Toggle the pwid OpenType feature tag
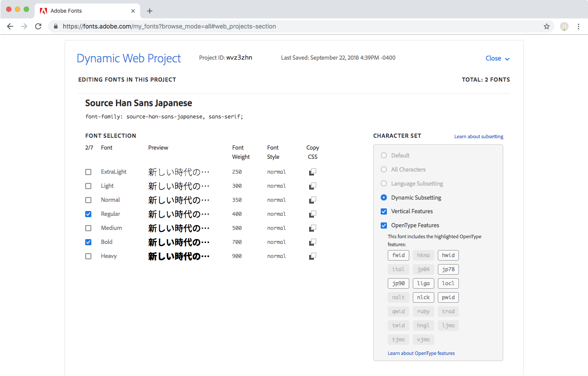Screen dimensions: 588x376 click(448, 297)
